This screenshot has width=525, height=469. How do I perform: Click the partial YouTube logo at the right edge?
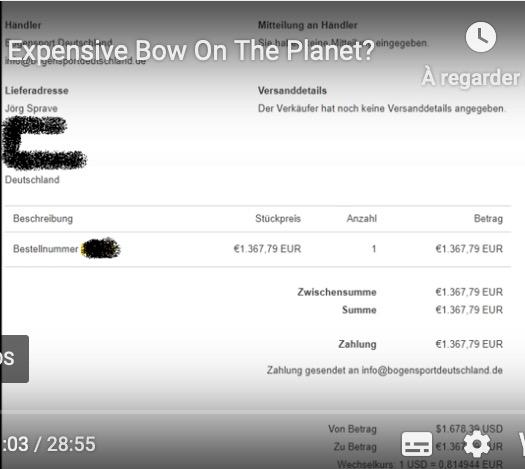pyautogui.click(x=522, y=444)
